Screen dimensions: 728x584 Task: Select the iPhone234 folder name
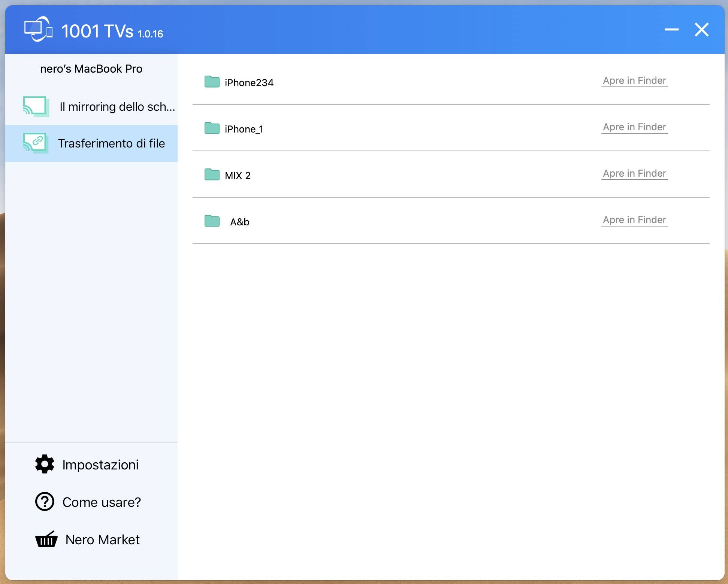[x=249, y=83]
